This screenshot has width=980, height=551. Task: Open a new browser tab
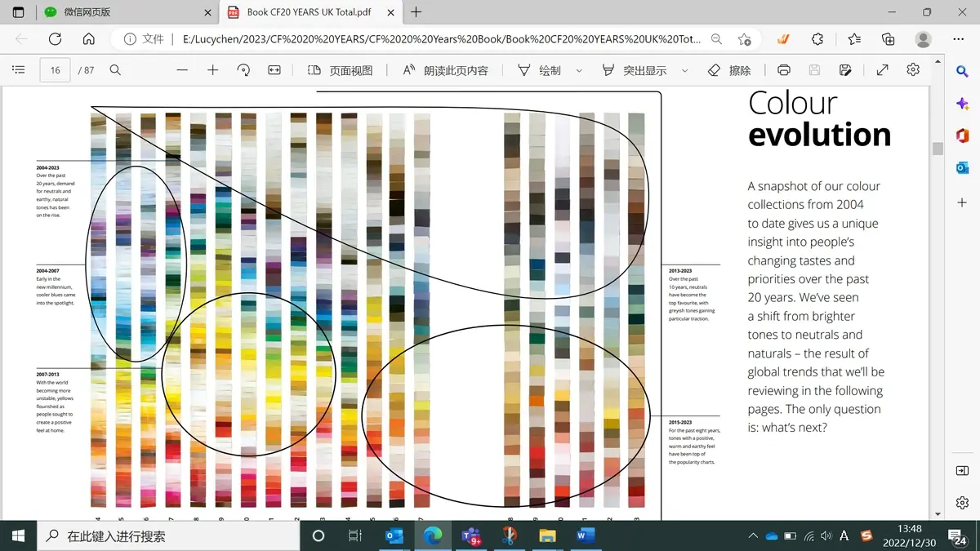coord(416,12)
